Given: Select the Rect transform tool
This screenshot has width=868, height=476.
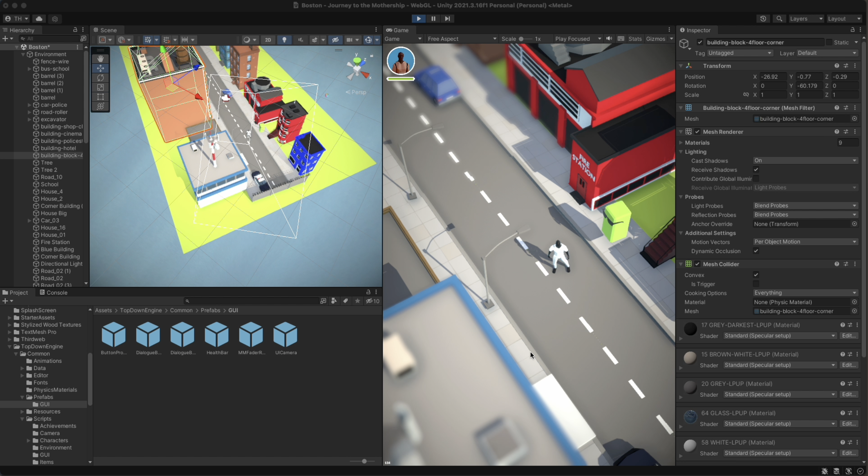Looking at the screenshot, I should [100, 97].
